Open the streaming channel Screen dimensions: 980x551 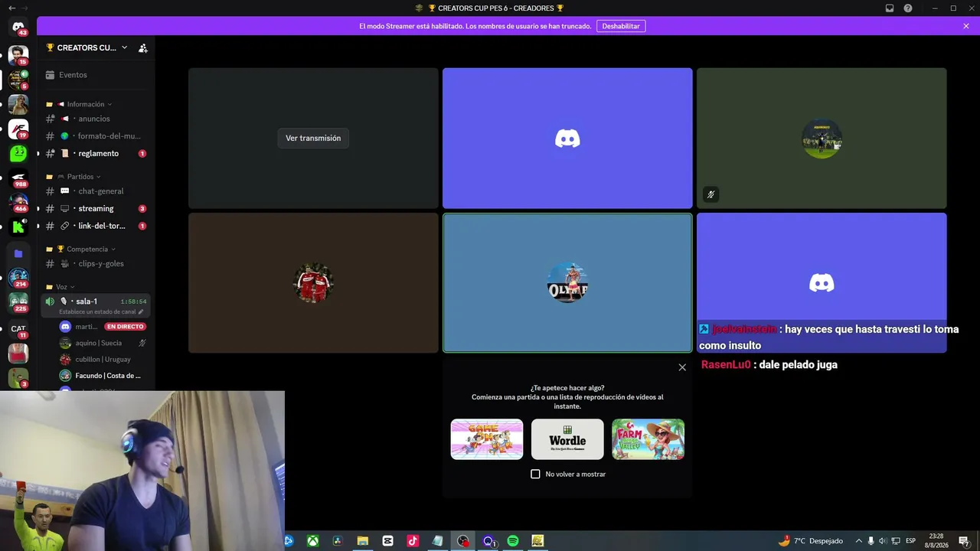(x=96, y=209)
